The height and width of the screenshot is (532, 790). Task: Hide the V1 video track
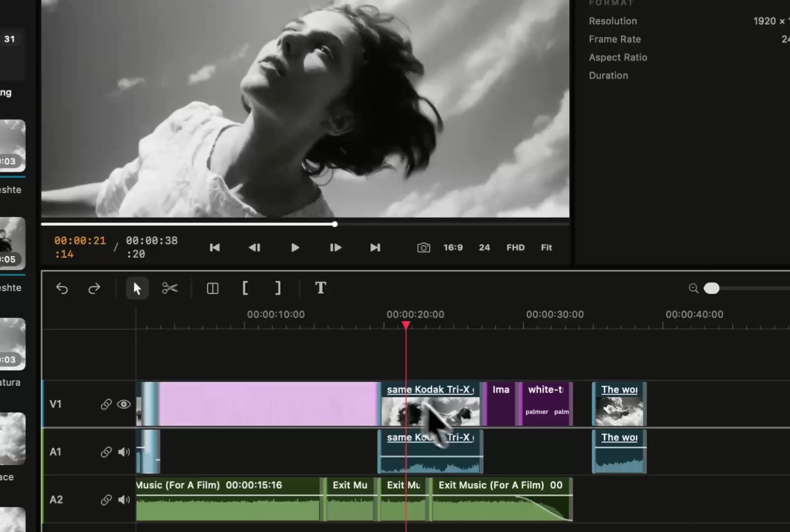(124, 404)
